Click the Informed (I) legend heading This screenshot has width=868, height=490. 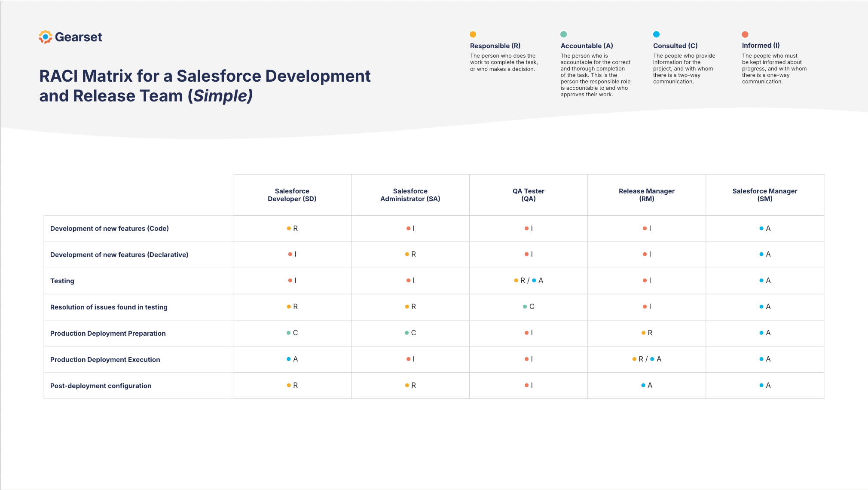click(x=761, y=45)
